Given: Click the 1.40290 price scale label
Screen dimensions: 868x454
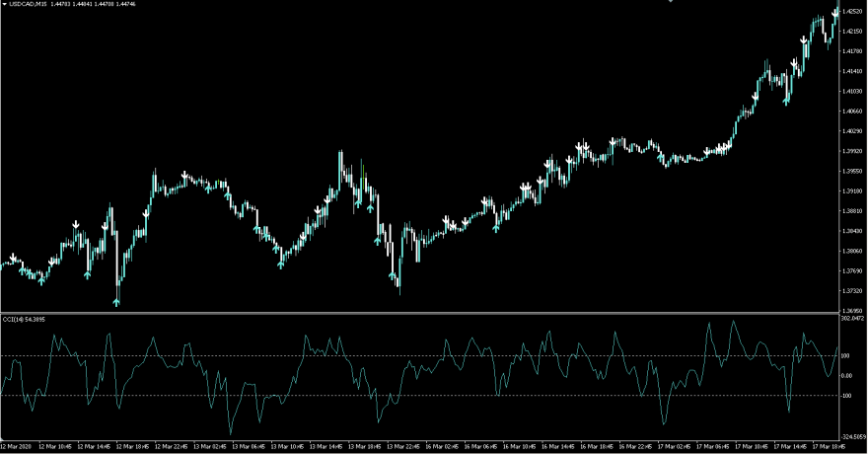Looking at the screenshot, I should click(853, 130).
